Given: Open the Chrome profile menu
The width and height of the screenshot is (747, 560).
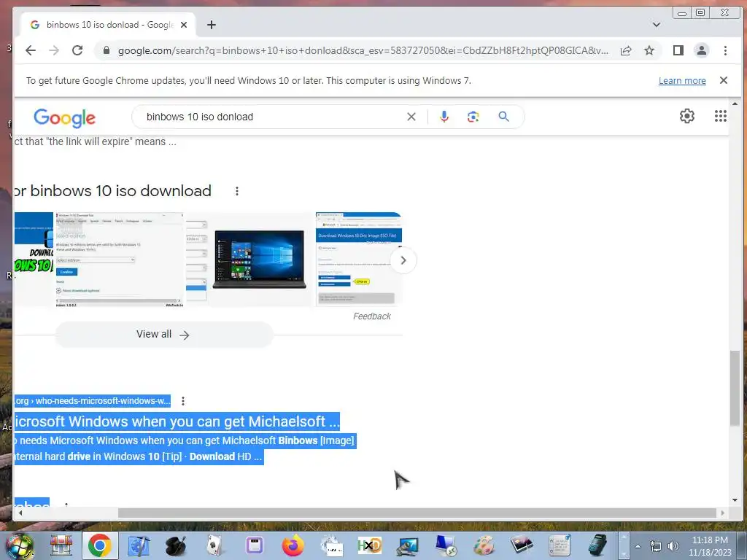Looking at the screenshot, I should 701,50.
